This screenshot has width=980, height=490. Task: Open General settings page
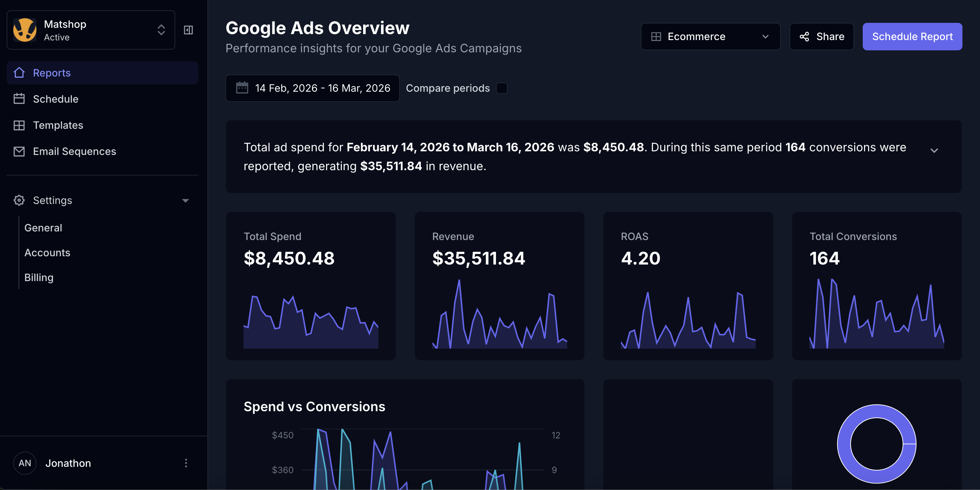pyautogui.click(x=43, y=228)
